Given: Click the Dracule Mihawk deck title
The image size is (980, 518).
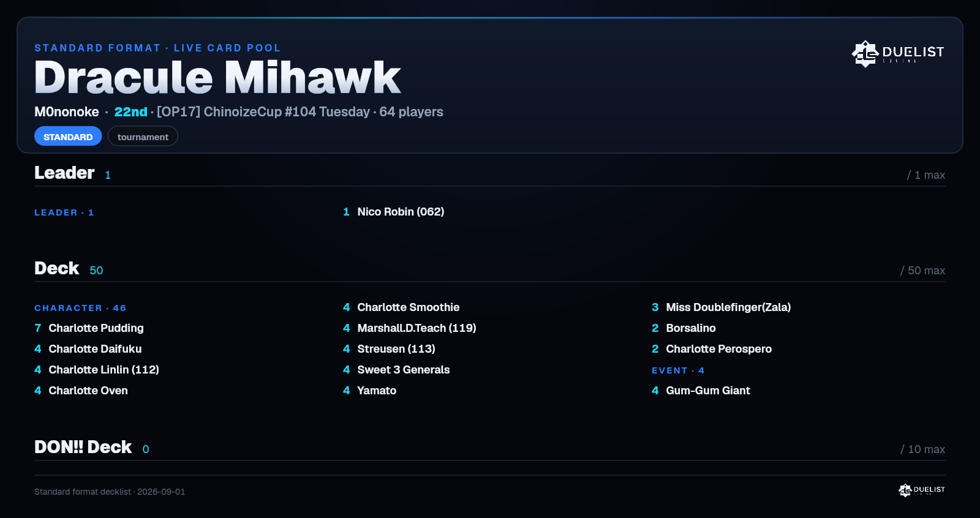Looking at the screenshot, I should [217, 78].
